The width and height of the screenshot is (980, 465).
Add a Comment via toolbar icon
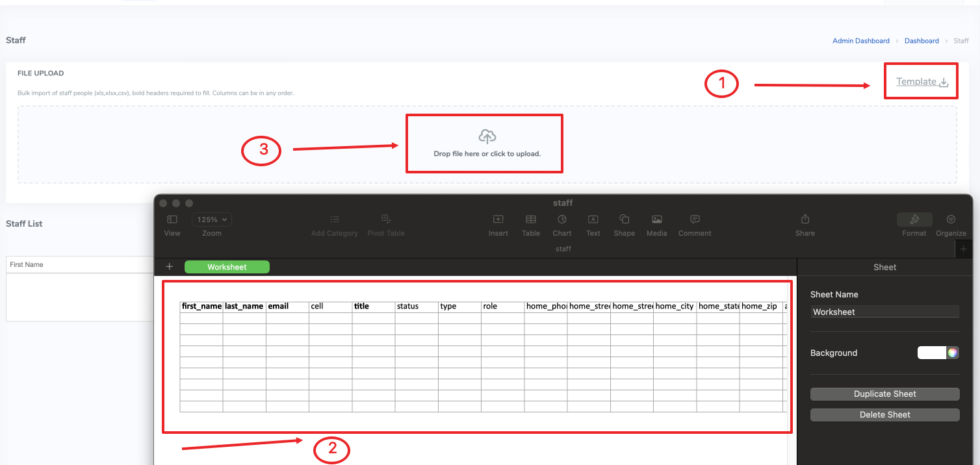click(695, 220)
